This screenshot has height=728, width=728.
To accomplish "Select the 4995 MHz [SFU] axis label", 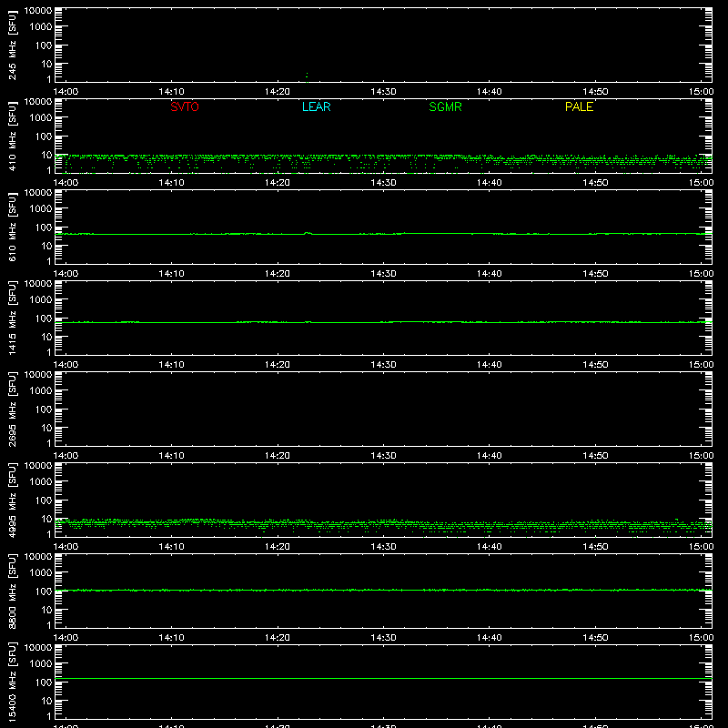I will pyautogui.click(x=13, y=500).
